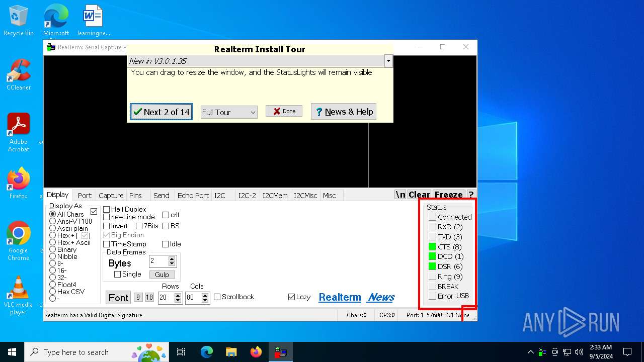Screen dimensions: 644x362
Task: Switch to the Port tab
Action: pos(85,195)
